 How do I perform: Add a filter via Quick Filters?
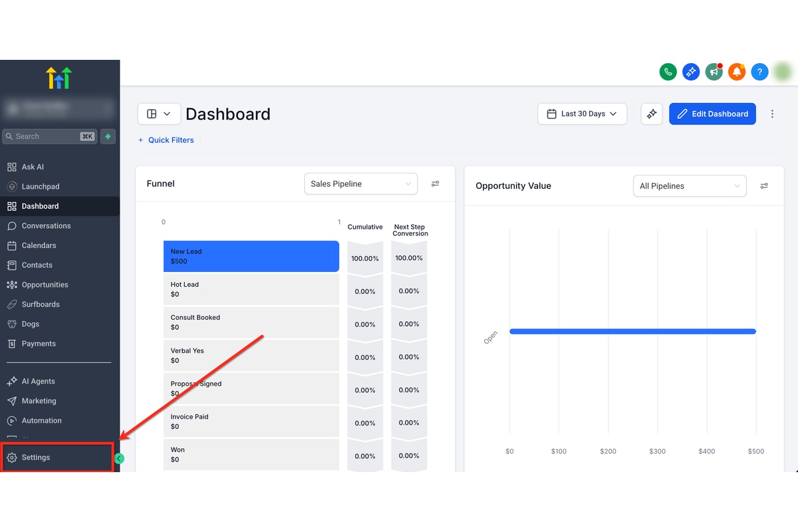(166, 140)
